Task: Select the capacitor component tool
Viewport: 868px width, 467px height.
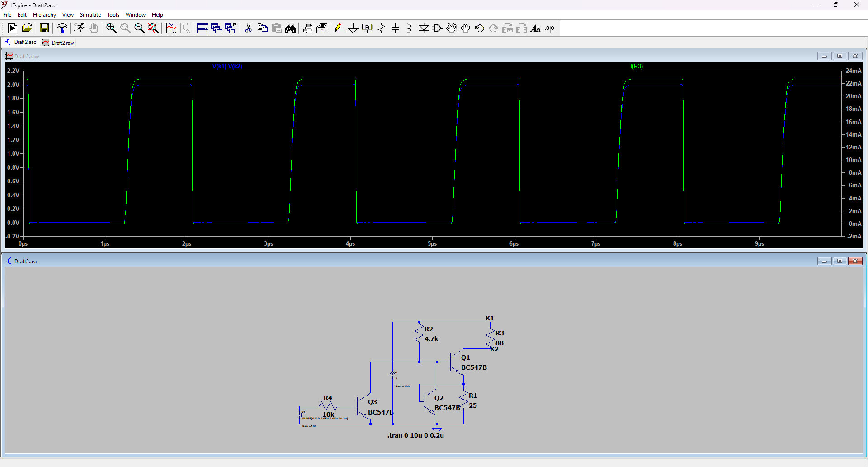Action: 395,29
